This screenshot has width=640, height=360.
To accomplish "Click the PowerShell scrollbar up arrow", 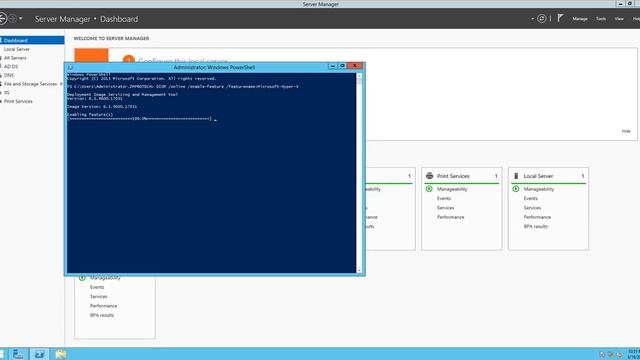I will (x=359, y=76).
